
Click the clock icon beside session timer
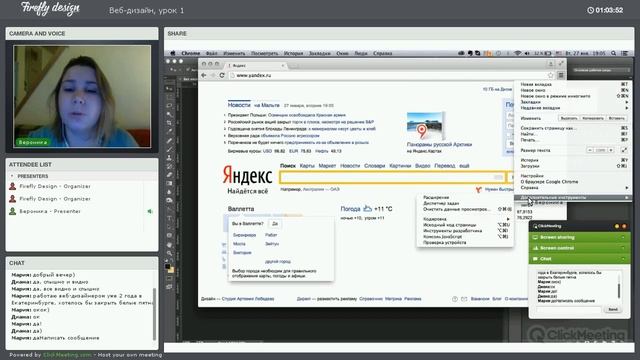pos(590,10)
